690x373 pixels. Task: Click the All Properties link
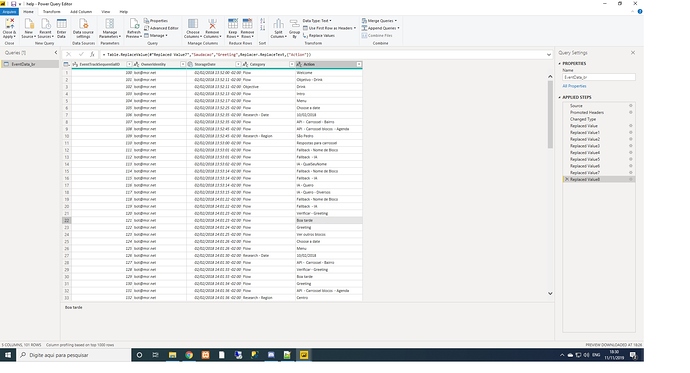574,86
